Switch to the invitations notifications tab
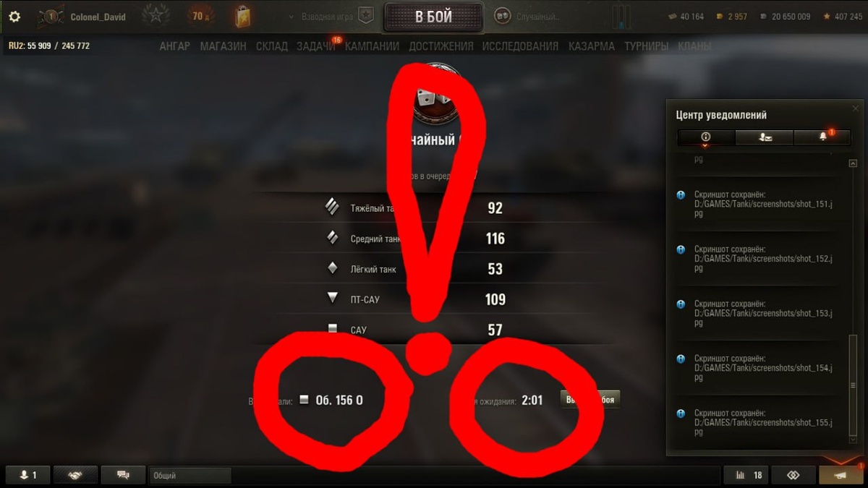This screenshot has height=488, width=868. (765, 137)
